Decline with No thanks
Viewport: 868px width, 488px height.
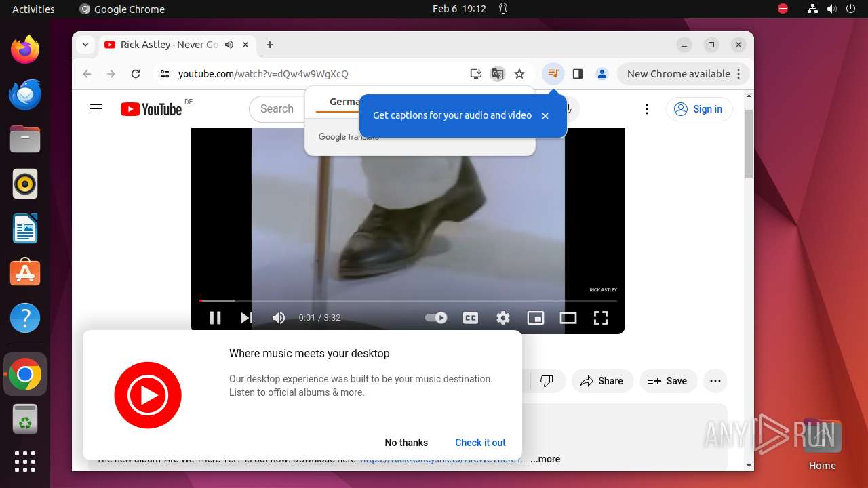click(406, 443)
